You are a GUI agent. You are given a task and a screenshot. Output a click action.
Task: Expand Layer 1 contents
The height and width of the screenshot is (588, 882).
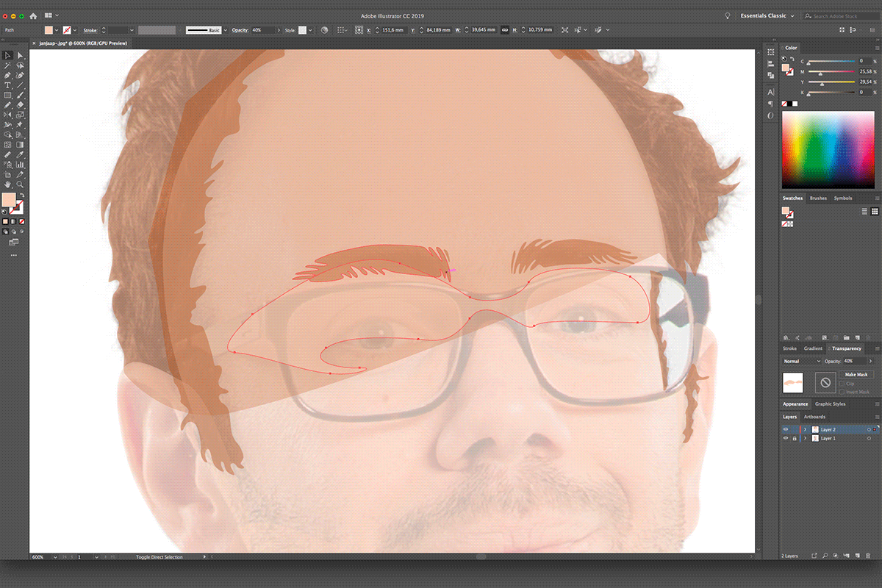coord(806,438)
